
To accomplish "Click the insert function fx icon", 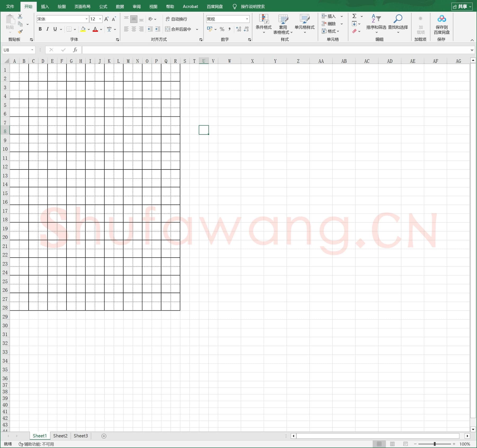I will (x=75, y=50).
